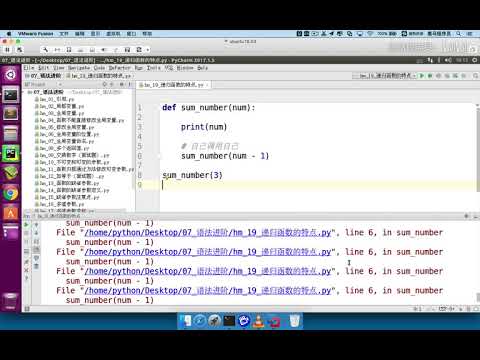Screen dimensions: 480x360
Task: Click the Run console vertical scrollbar
Action: [478, 297]
